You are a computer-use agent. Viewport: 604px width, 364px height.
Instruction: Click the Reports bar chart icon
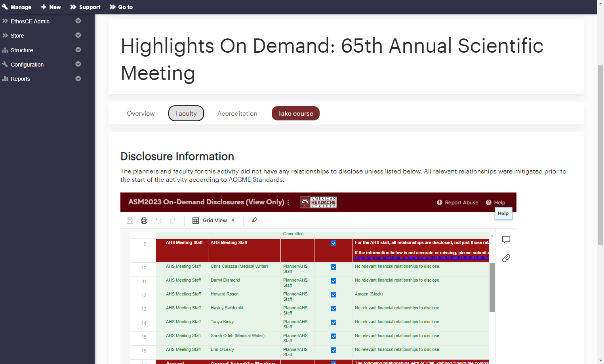[x=5, y=79]
